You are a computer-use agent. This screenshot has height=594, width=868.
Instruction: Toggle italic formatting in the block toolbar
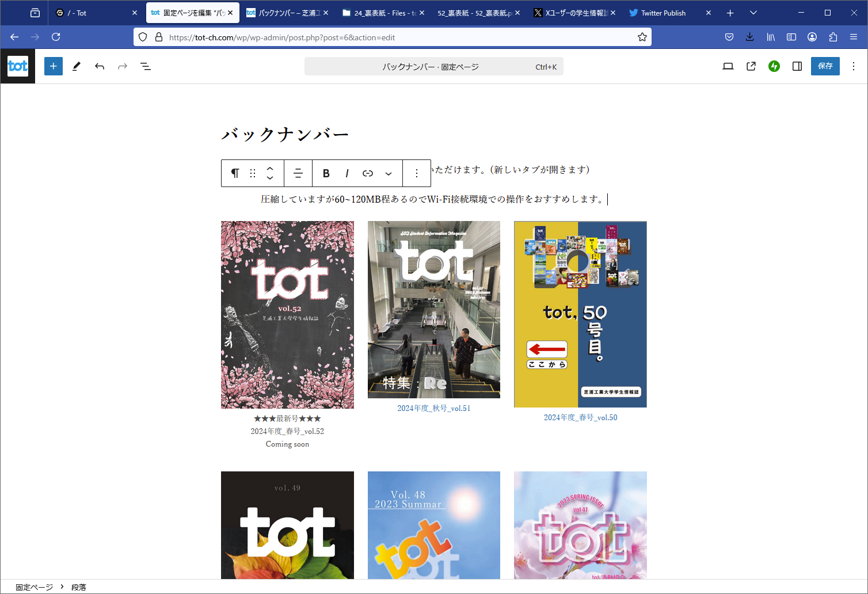tap(347, 173)
